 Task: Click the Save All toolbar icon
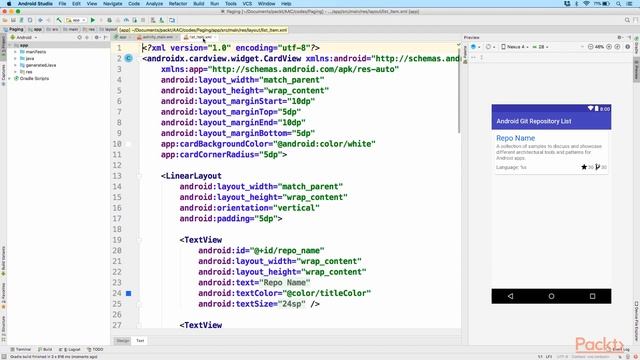[13, 20]
